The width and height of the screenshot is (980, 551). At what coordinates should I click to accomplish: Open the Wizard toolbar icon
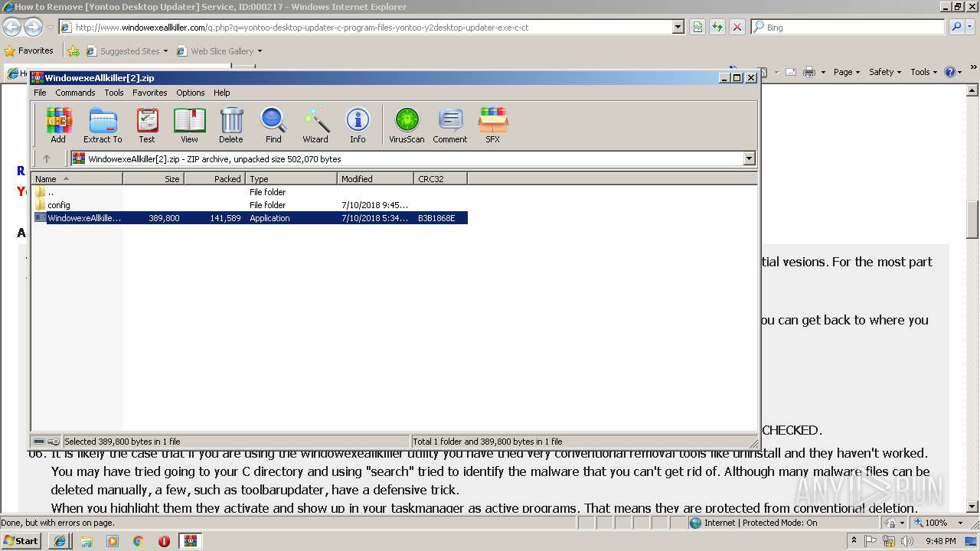[315, 125]
